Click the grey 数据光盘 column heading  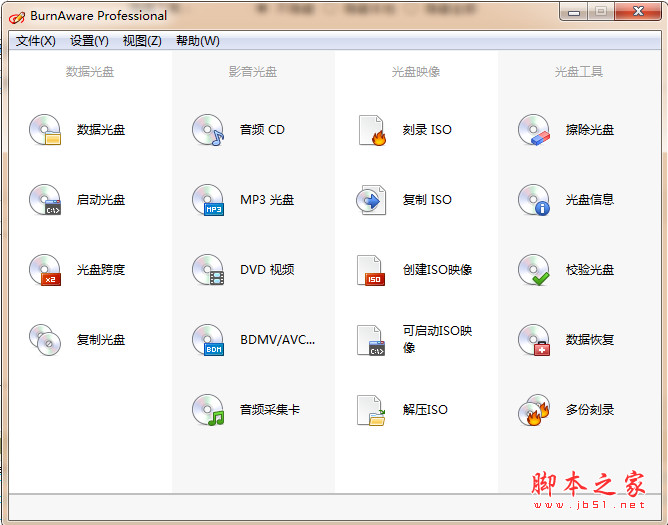pyautogui.click(x=90, y=72)
